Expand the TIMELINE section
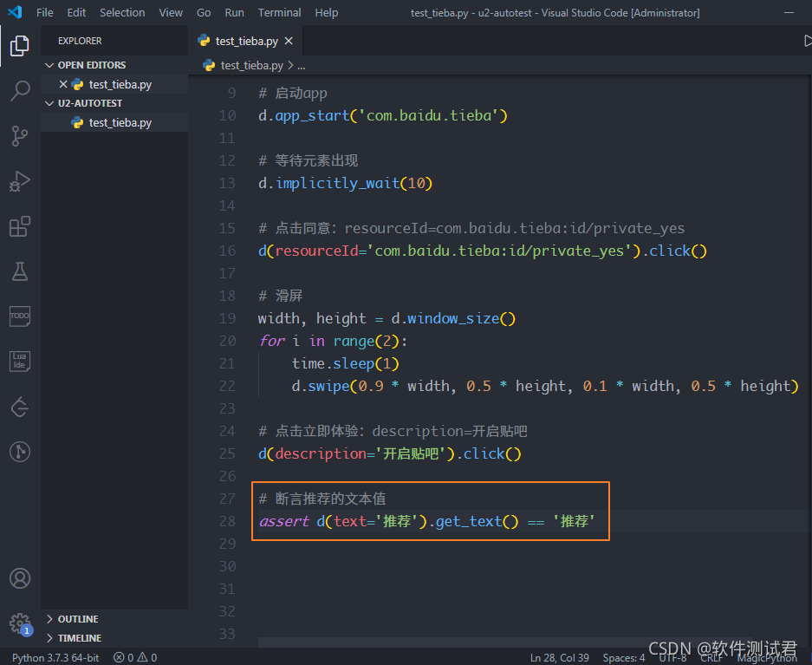812x665 pixels. (x=49, y=638)
